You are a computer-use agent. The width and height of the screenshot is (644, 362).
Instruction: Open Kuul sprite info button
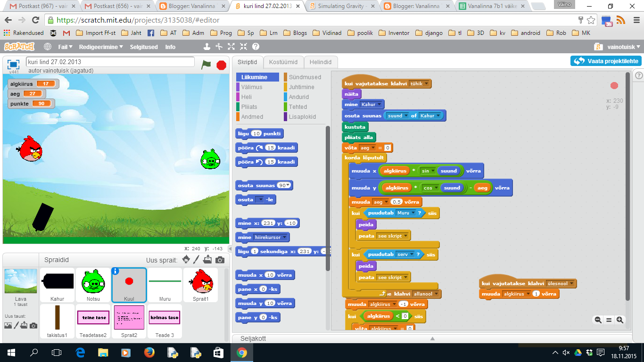[x=116, y=271]
